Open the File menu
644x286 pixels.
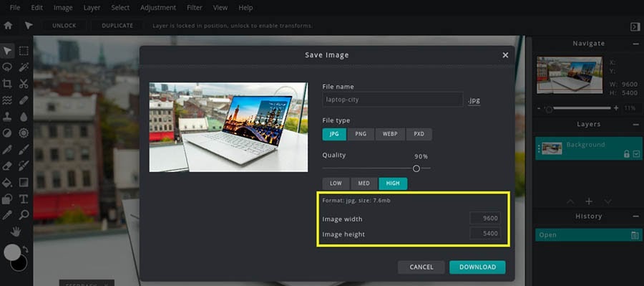pyautogui.click(x=15, y=8)
